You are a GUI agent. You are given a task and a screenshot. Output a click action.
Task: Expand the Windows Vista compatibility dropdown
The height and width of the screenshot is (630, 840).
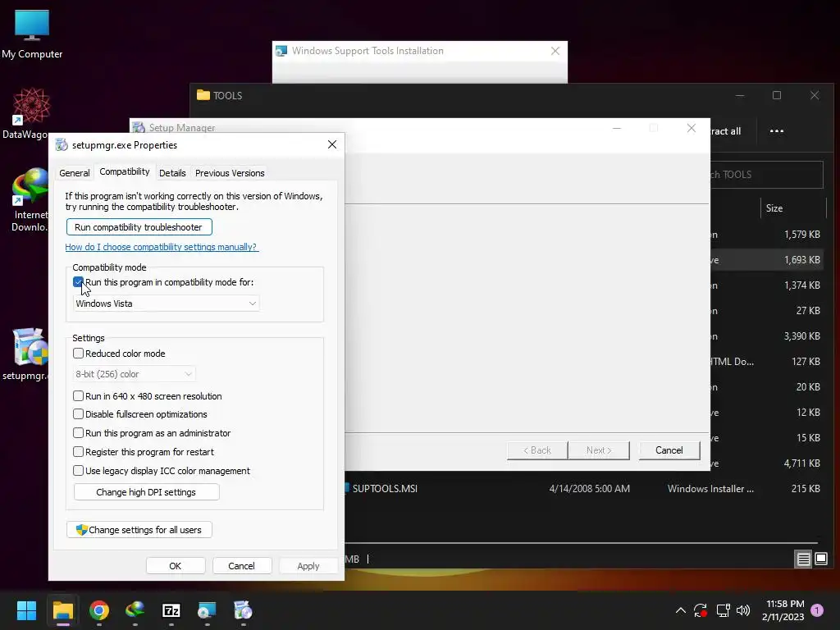click(166, 304)
